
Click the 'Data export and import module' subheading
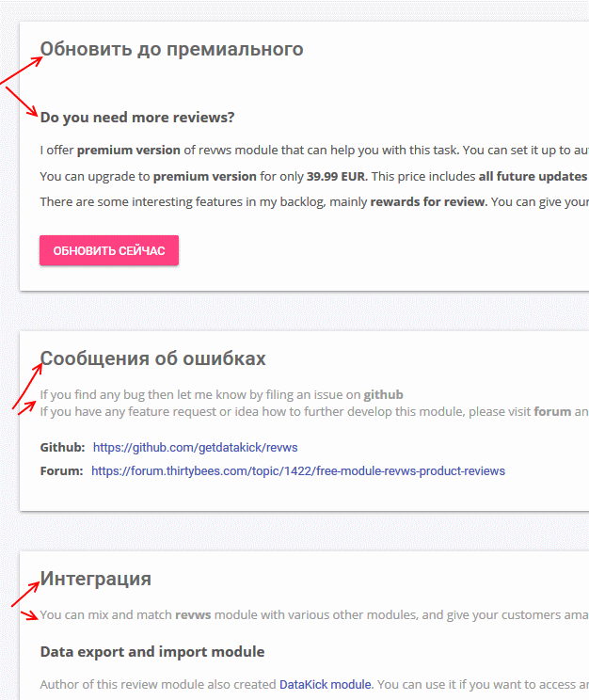pos(152,651)
